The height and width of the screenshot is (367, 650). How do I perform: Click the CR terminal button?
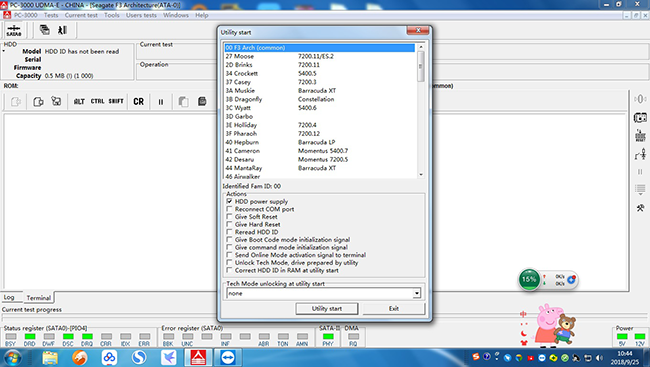pos(138,101)
